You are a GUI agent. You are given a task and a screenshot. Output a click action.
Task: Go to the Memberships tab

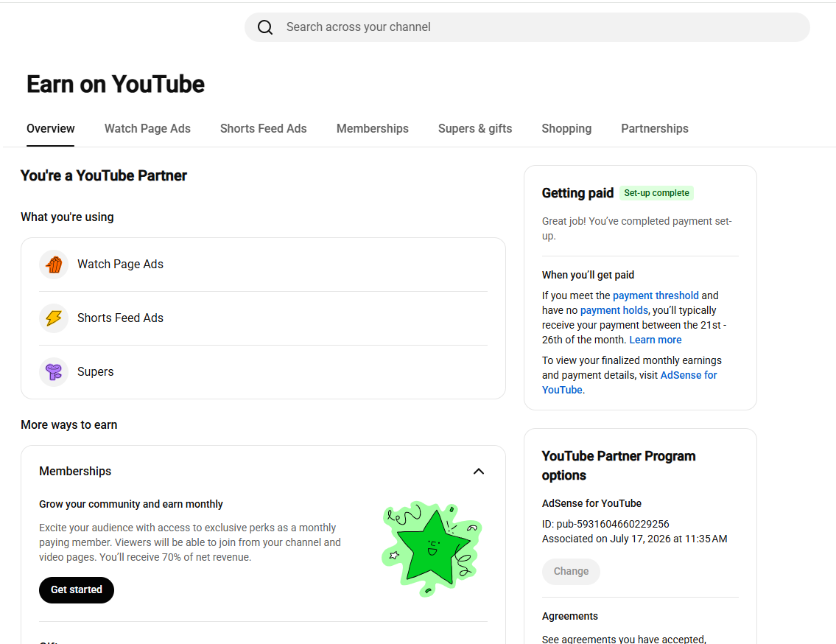point(372,129)
